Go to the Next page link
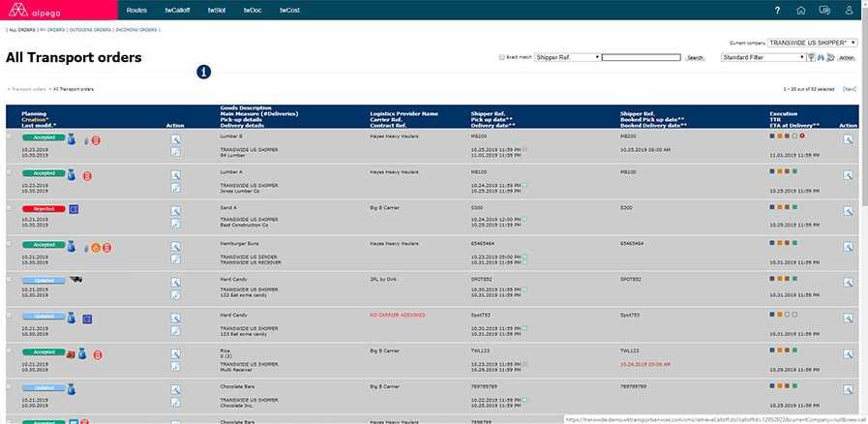Image resolution: width=868 pixels, height=424 pixels. point(850,89)
